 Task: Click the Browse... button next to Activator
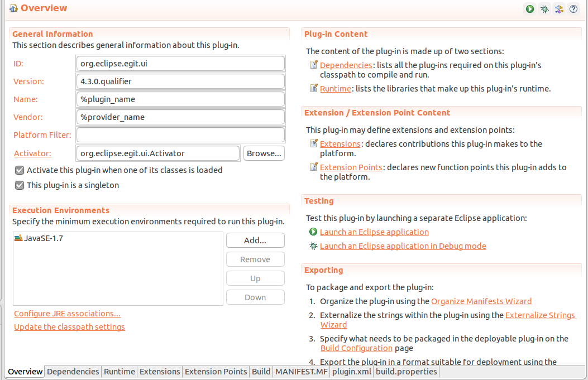tap(264, 153)
